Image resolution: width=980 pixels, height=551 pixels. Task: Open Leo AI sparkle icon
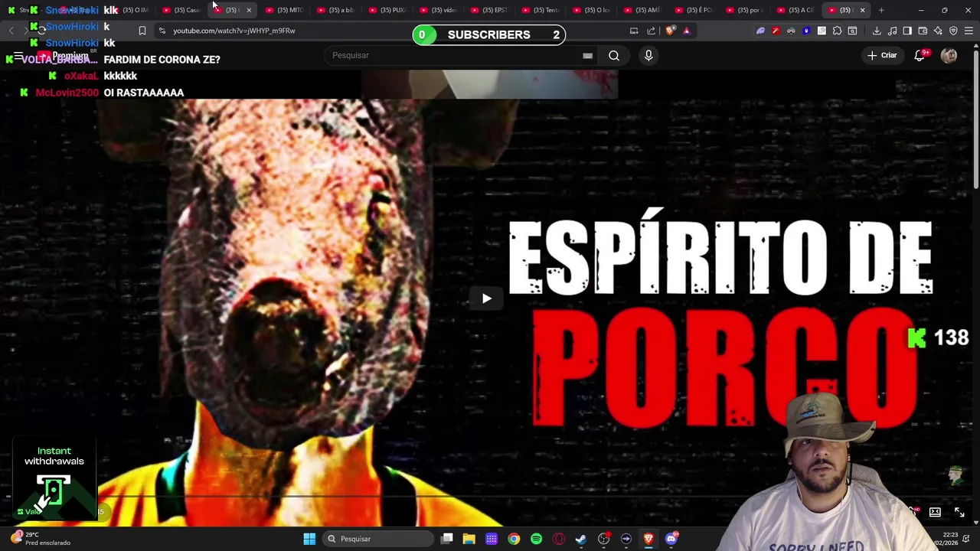[938, 31]
